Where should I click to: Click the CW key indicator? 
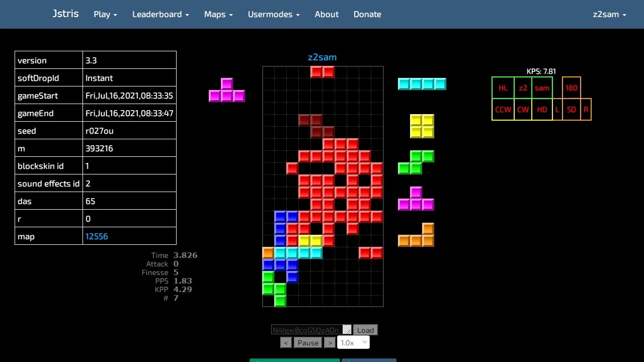pyautogui.click(x=523, y=110)
